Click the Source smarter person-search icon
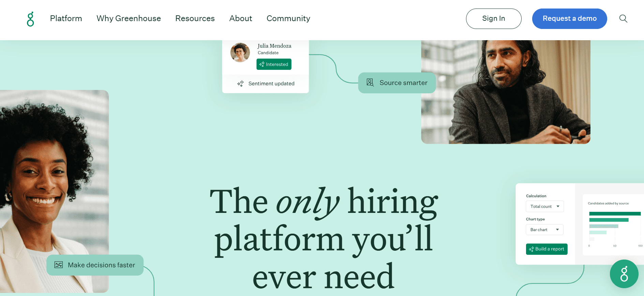 point(370,82)
